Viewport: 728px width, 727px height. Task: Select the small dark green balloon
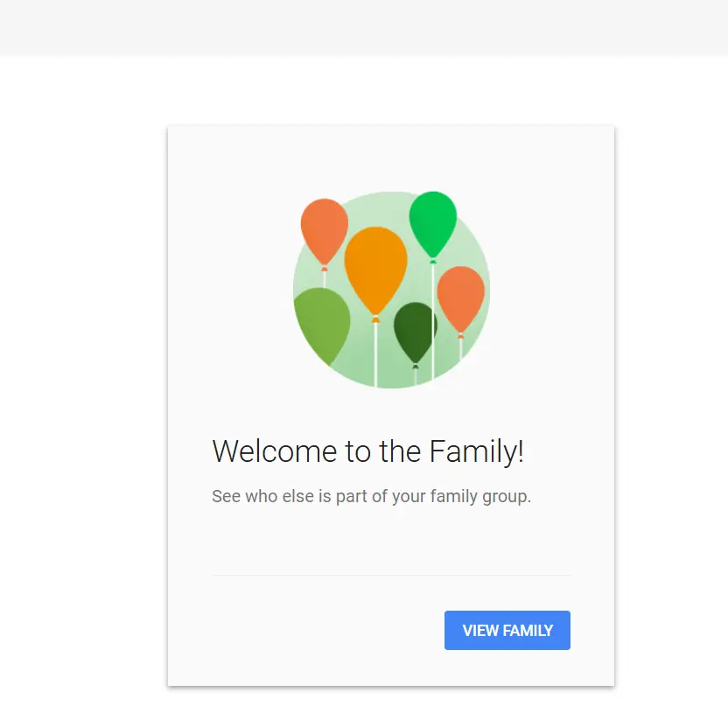415,332
